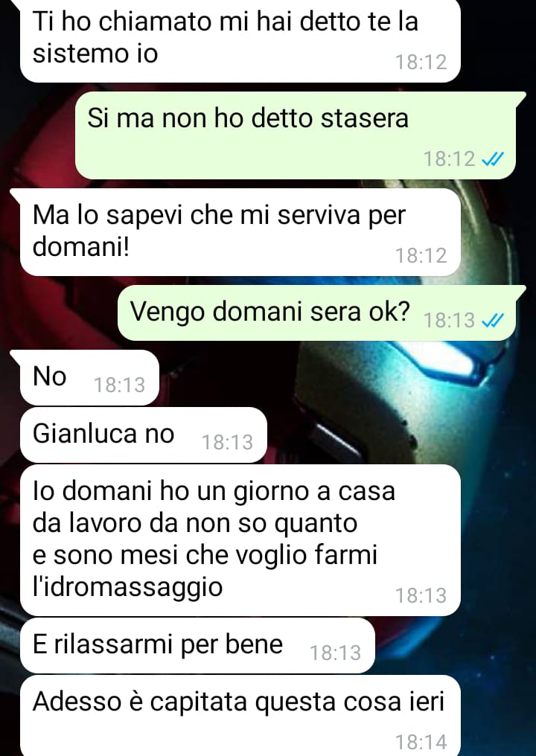The height and width of the screenshot is (756, 536).
Task: Tap the message 'Ma lo sapevi che mi serviva'
Action: point(240,232)
